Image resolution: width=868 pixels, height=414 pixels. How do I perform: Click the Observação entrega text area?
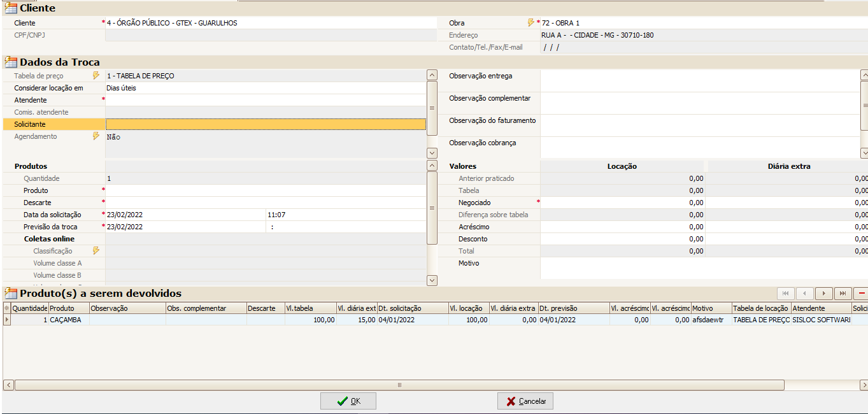click(x=700, y=80)
